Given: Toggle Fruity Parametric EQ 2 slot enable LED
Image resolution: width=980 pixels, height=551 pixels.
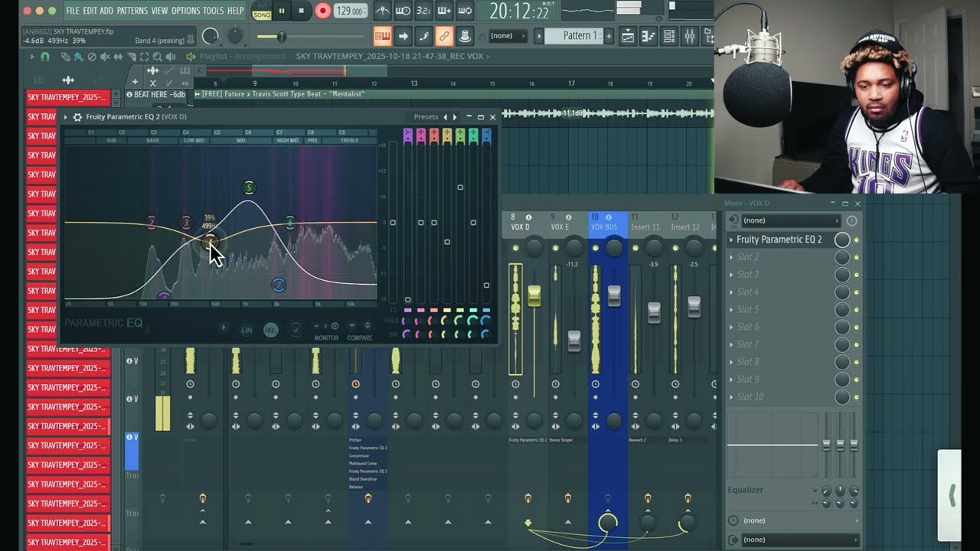Looking at the screenshot, I should (857, 240).
